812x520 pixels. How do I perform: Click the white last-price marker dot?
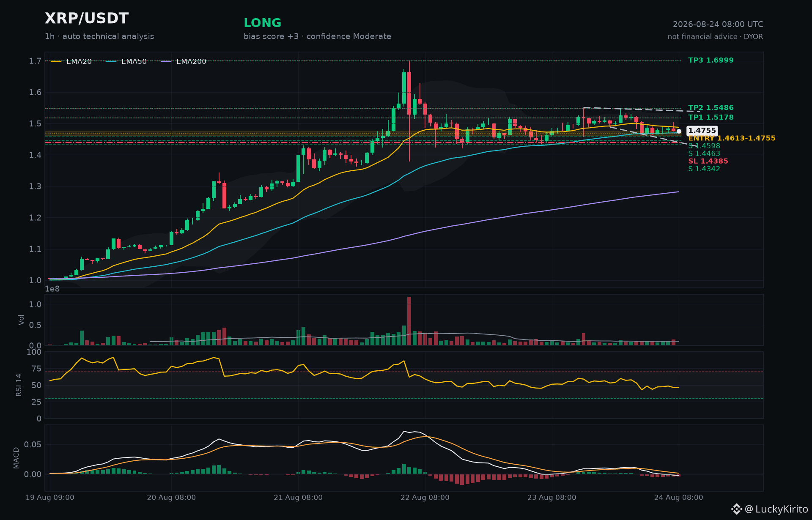tap(679, 131)
